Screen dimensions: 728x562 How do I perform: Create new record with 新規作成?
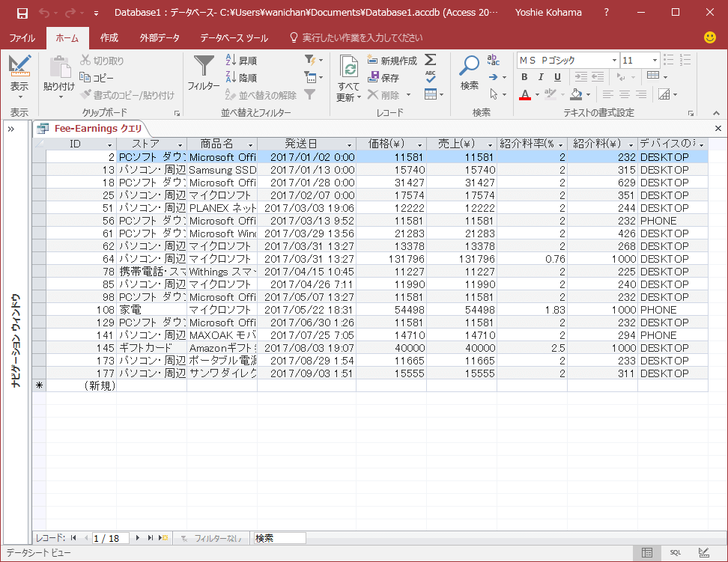coord(392,61)
